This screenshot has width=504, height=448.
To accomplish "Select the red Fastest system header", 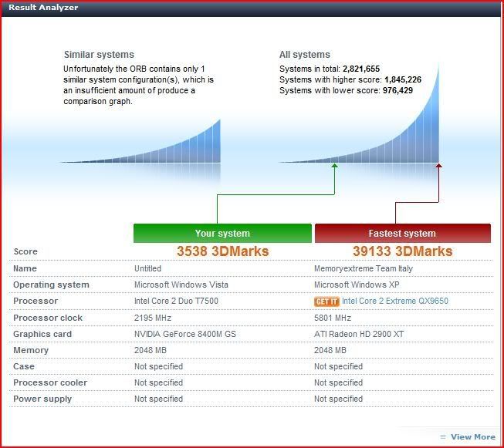I will [x=403, y=233].
